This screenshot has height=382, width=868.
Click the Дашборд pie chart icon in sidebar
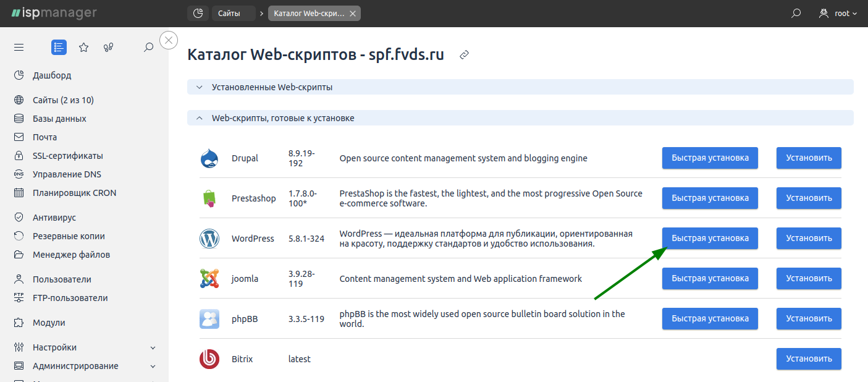(x=19, y=75)
